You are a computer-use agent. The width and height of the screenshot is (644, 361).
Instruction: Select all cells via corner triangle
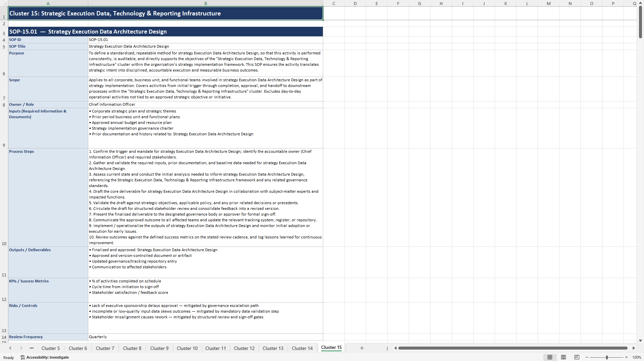[4, 3]
